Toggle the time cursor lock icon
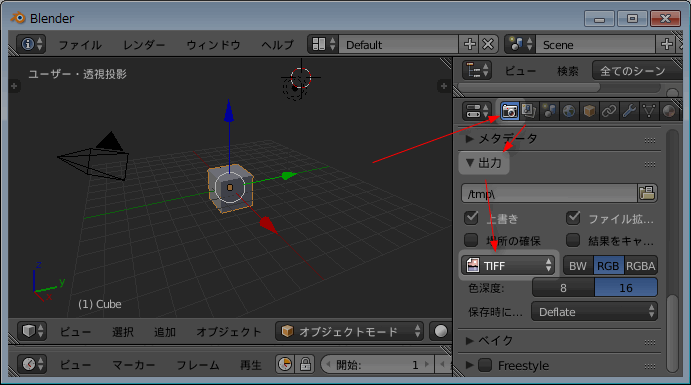 click(x=305, y=364)
